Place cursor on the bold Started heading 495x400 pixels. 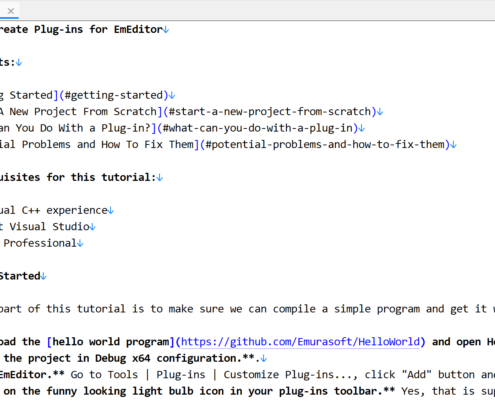pyautogui.click(x=20, y=276)
